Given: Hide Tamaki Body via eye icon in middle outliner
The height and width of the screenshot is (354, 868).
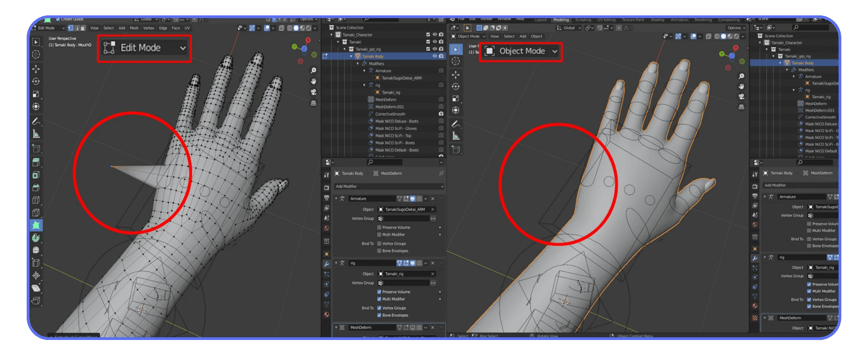Looking at the screenshot, I should click(x=435, y=57).
